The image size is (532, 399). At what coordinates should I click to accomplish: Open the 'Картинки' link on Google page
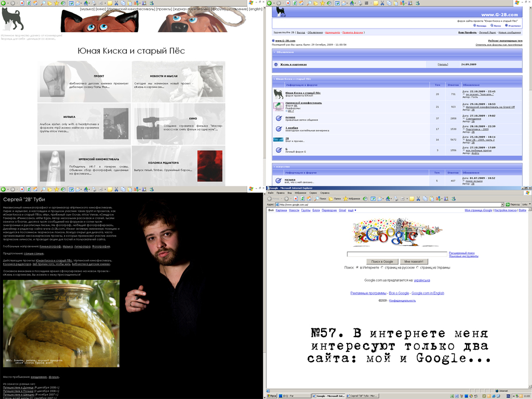pyautogui.click(x=281, y=210)
